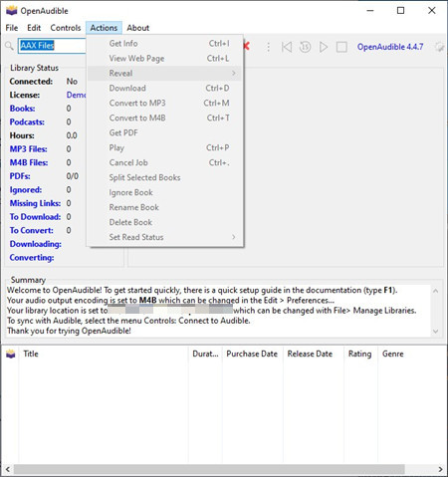Click the faded gear icon right of version
The image size is (448, 477).
[440, 47]
